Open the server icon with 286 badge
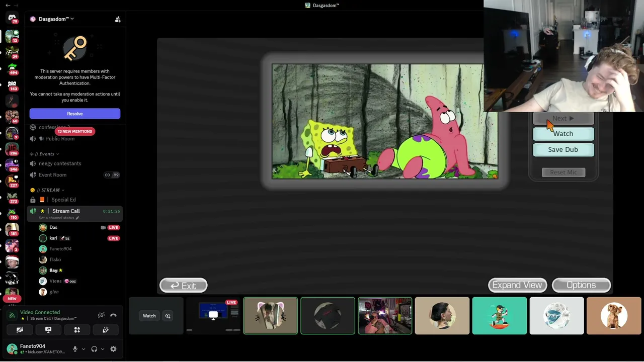This screenshot has width=644, height=362. 12,149
